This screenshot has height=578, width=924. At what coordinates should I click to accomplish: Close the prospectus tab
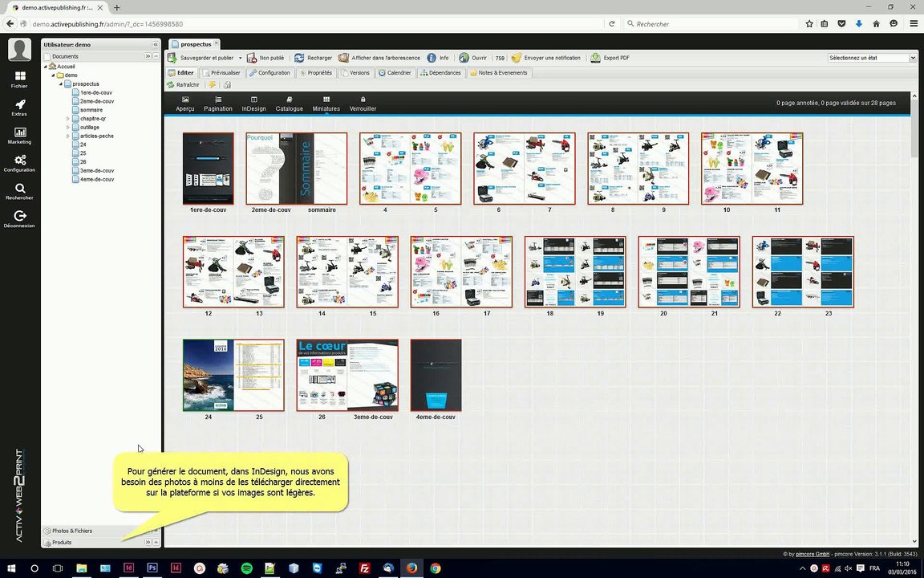[x=217, y=43]
